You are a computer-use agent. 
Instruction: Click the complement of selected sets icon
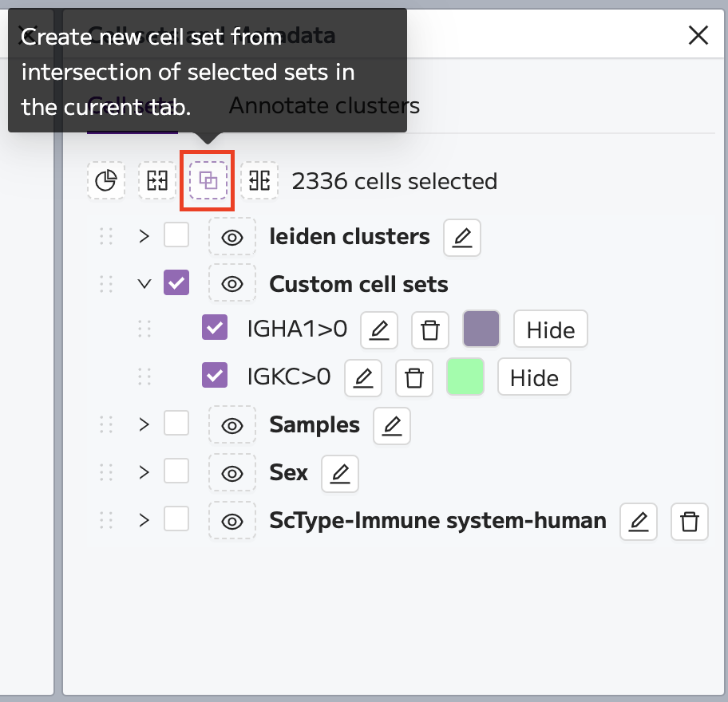tap(259, 180)
